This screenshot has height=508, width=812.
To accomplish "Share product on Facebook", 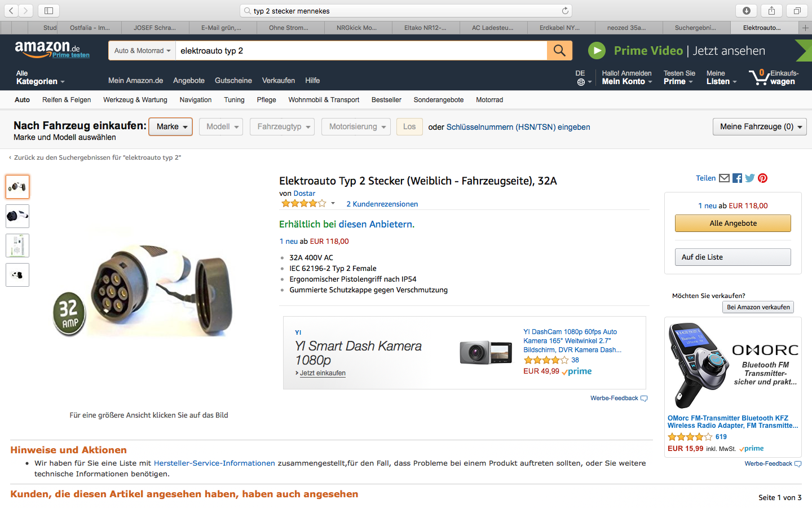I will point(737,178).
